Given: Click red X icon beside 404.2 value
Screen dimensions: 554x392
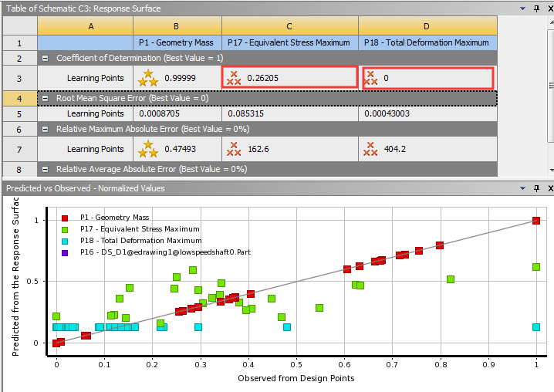Looking at the screenshot, I should tap(370, 149).
